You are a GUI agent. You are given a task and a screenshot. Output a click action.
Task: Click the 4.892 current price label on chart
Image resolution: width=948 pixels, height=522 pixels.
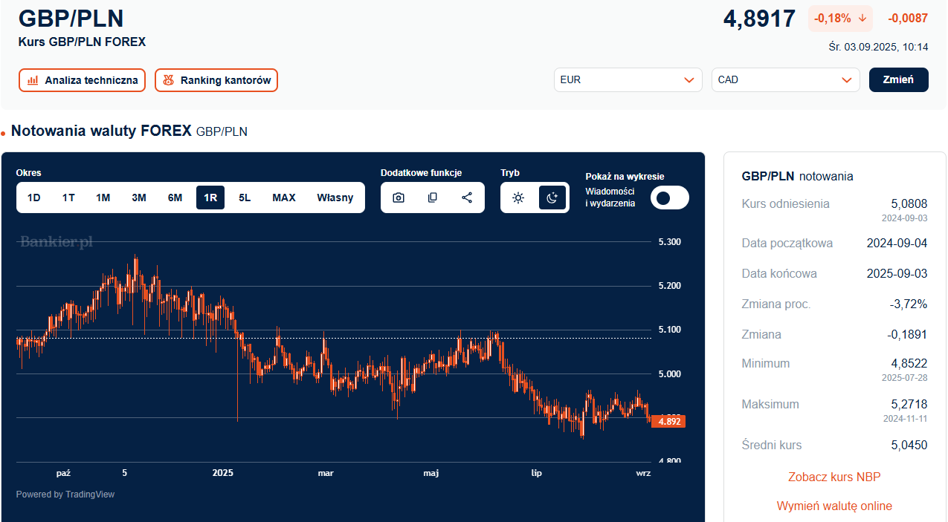(669, 422)
